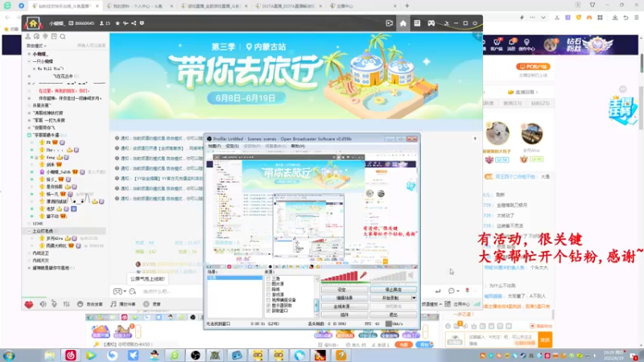Image resolution: width=644 pixels, height=362 pixels.
Task: Click the orange 发送 send button
Action: (x=545, y=339)
